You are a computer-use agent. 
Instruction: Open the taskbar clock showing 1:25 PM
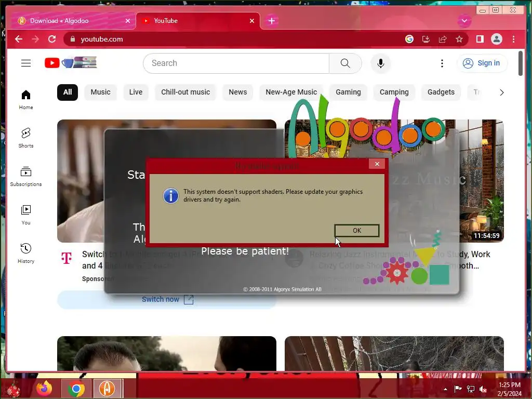(x=510, y=389)
